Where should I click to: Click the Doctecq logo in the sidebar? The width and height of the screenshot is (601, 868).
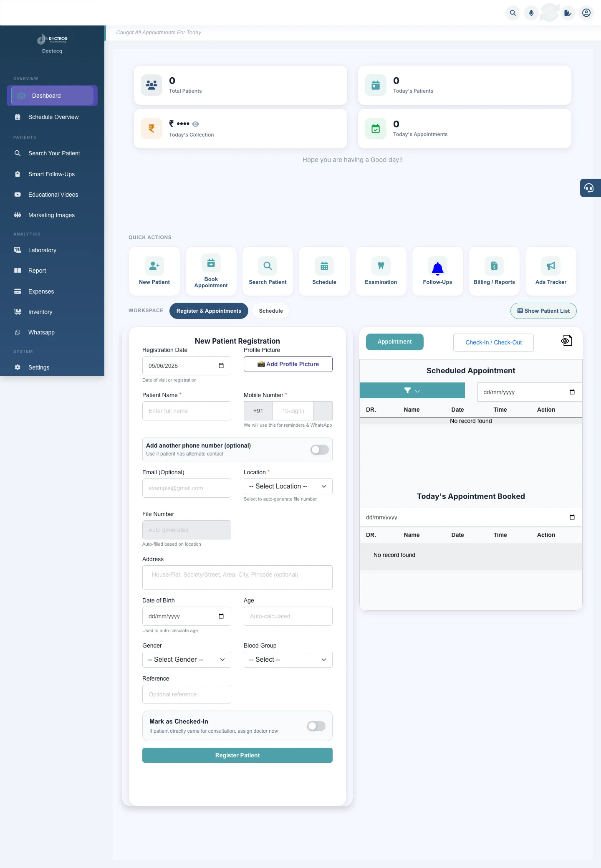[52, 39]
